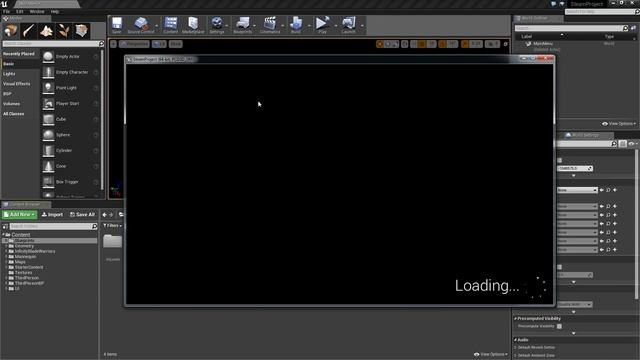Open Build options dropdown arrow
The image size is (640, 360).
click(x=309, y=26)
